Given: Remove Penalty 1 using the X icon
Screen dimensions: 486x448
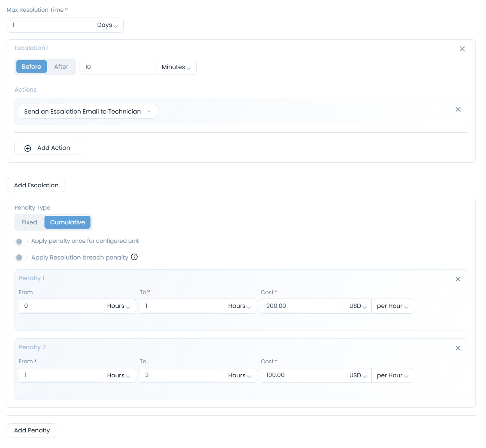Looking at the screenshot, I should 458,279.
